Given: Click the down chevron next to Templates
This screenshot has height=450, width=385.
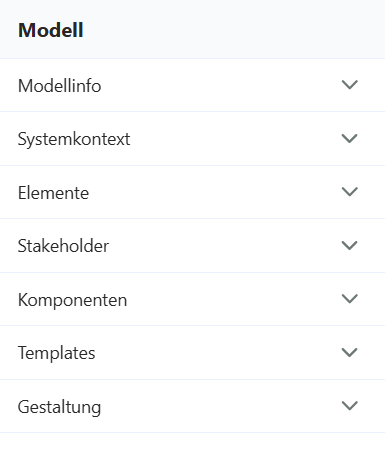Looking at the screenshot, I should coord(350,352).
